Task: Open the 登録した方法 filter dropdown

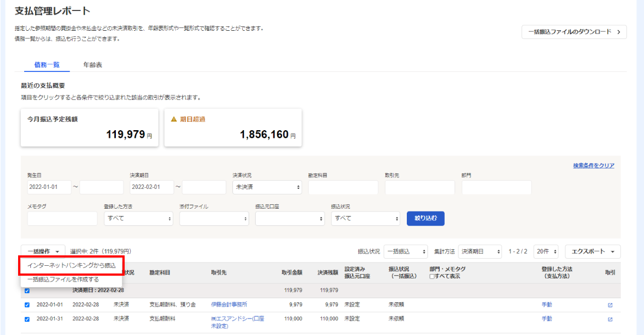Action: pyautogui.click(x=138, y=218)
